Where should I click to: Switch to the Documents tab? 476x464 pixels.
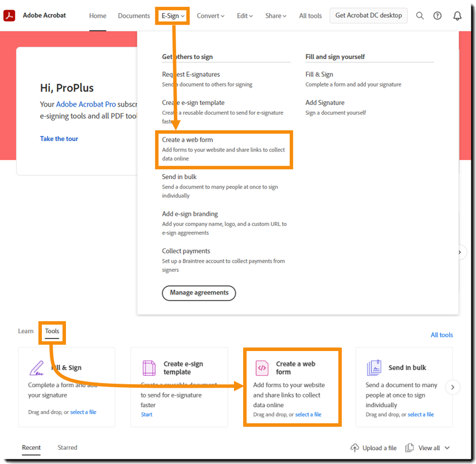[x=134, y=15]
